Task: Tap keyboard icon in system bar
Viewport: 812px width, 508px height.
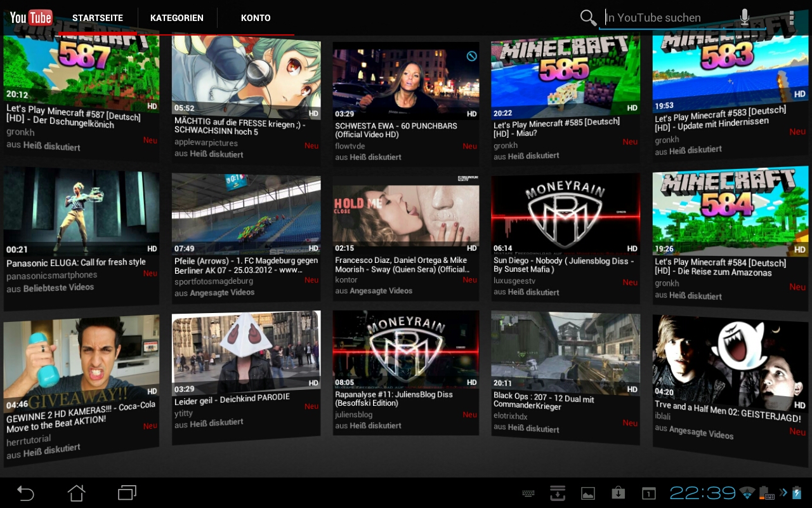Action: pos(528,493)
